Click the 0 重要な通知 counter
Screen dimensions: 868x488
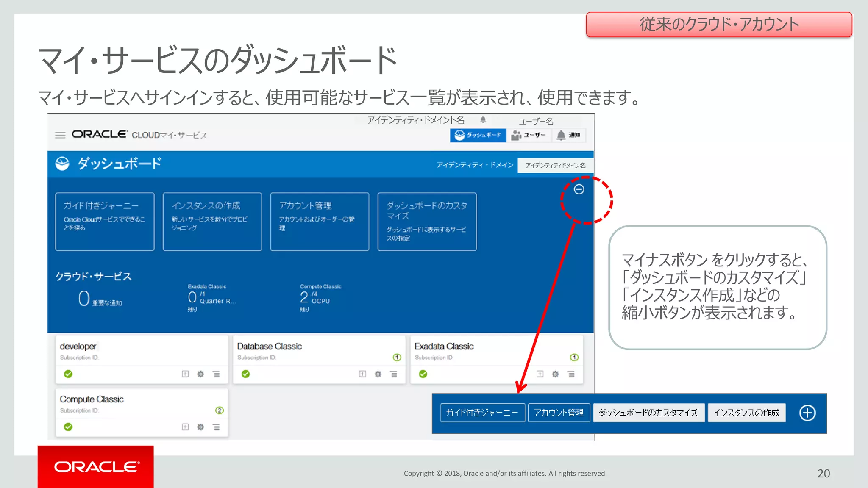coord(100,299)
